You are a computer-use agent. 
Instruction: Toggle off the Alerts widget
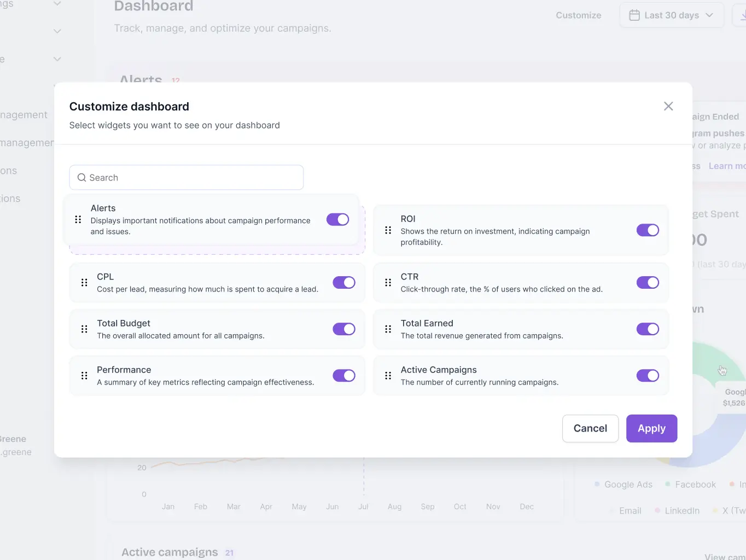pos(338,219)
